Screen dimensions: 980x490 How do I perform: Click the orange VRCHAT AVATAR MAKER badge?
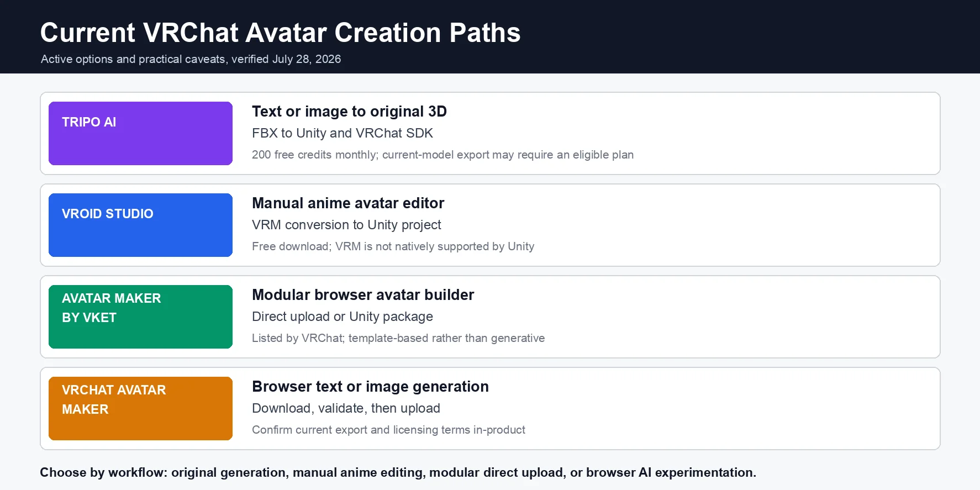pyautogui.click(x=140, y=408)
